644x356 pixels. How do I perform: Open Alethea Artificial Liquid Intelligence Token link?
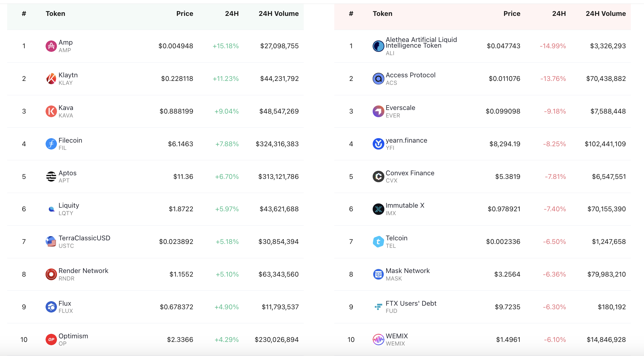(x=421, y=43)
